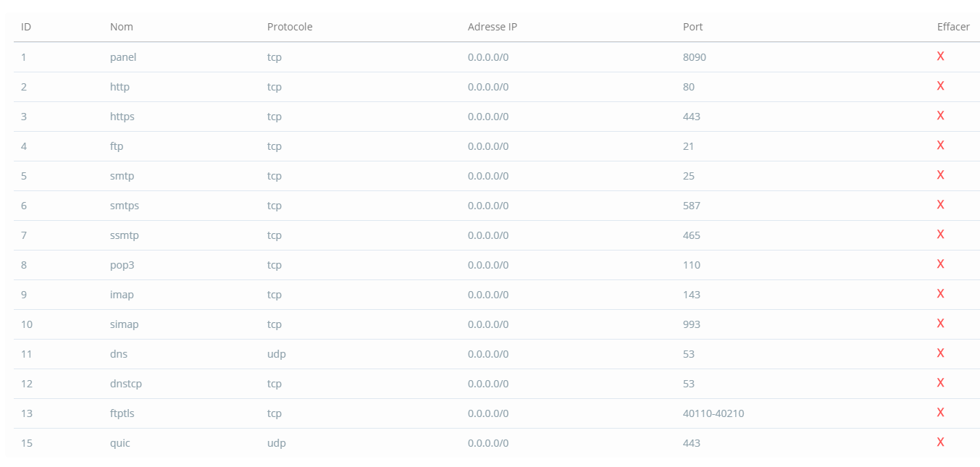Select the quic rule name cell
The height and width of the screenshot is (467, 980).
(x=120, y=443)
